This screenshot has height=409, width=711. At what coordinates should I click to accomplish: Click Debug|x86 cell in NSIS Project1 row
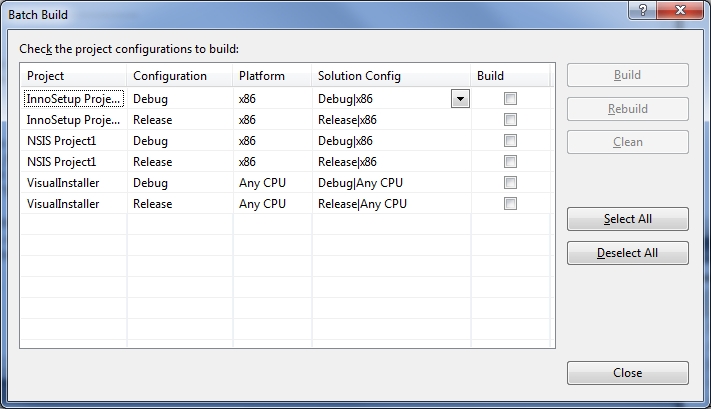(x=391, y=141)
